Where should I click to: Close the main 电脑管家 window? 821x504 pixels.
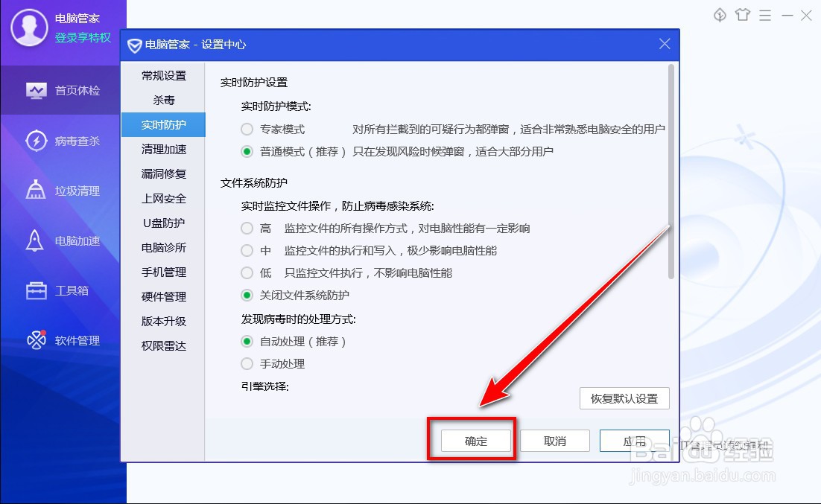click(806, 16)
